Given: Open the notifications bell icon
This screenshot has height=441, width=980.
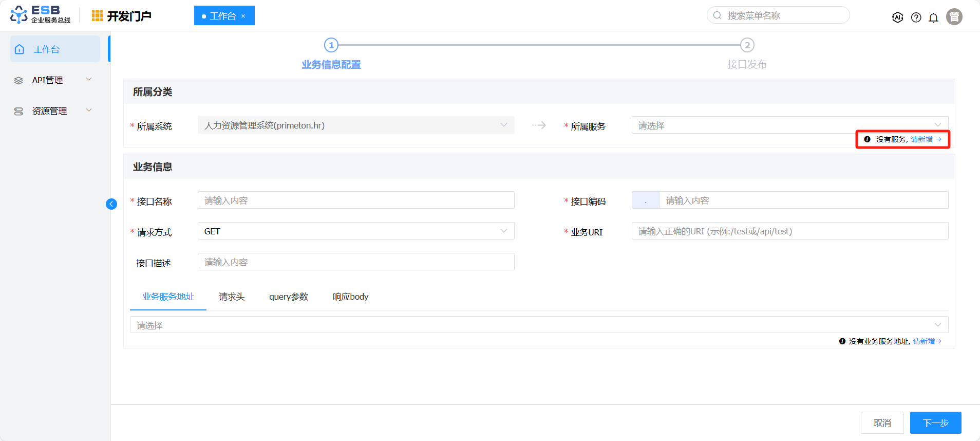Looking at the screenshot, I should point(933,17).
